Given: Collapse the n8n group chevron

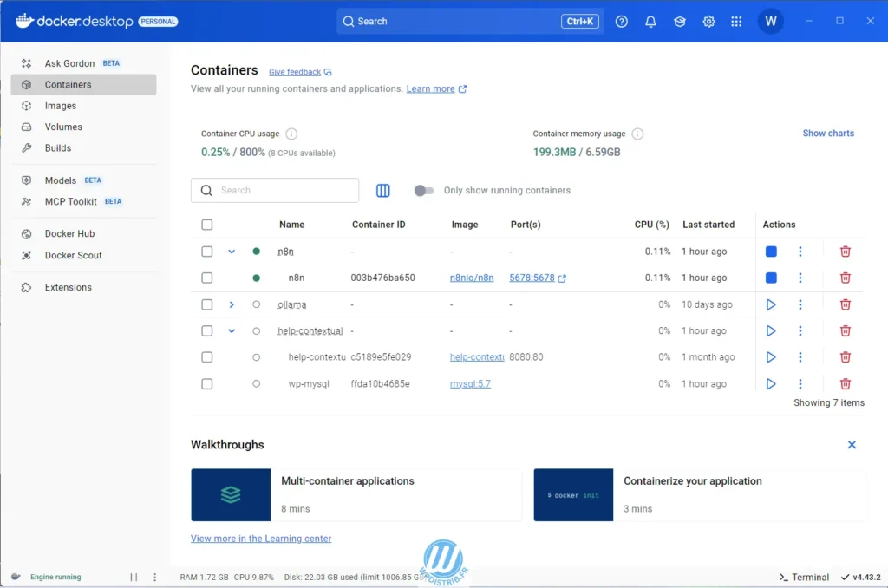Looking at the screenshot, I should pyautogui.click(x=232, y=252).
